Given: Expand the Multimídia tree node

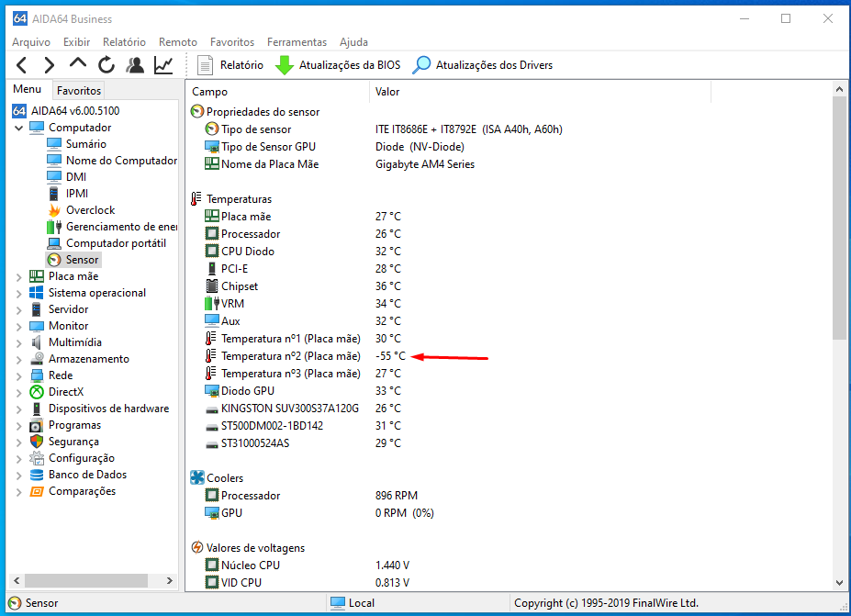Looking at the screenshot, I should tap(19, 343).
